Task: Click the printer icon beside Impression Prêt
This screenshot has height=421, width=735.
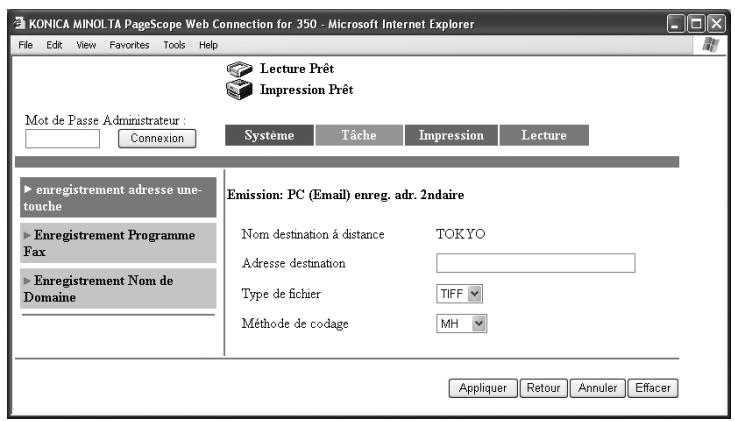Action: click(x=239, y=89)
